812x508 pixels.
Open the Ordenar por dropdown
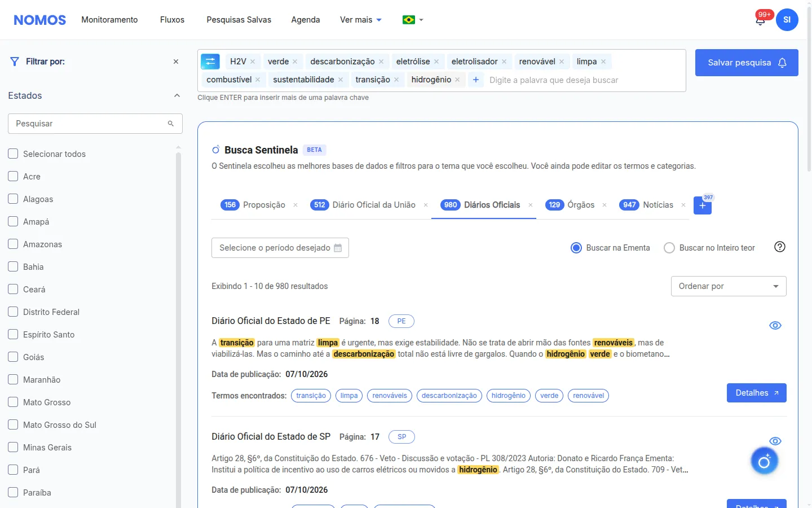[729, 286]
